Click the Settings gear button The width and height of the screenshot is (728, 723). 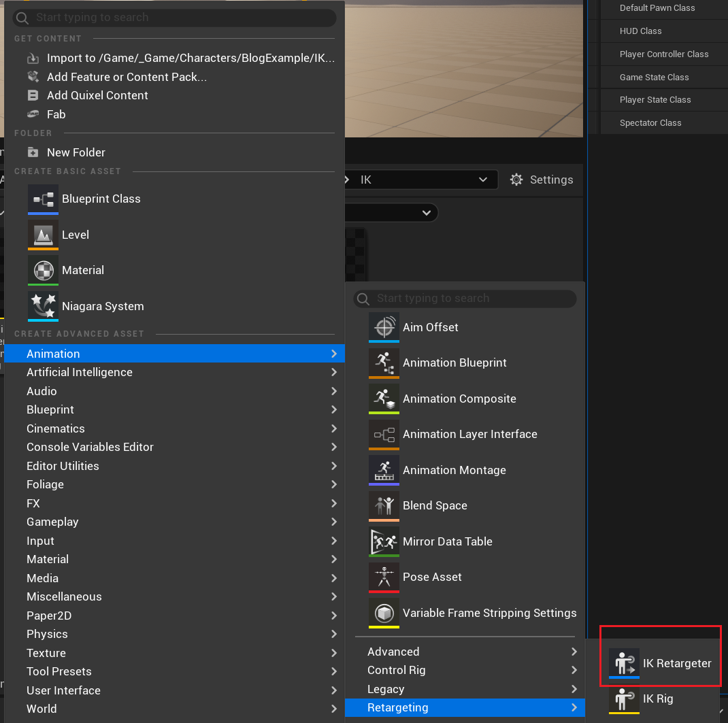(x=542, y=180)
